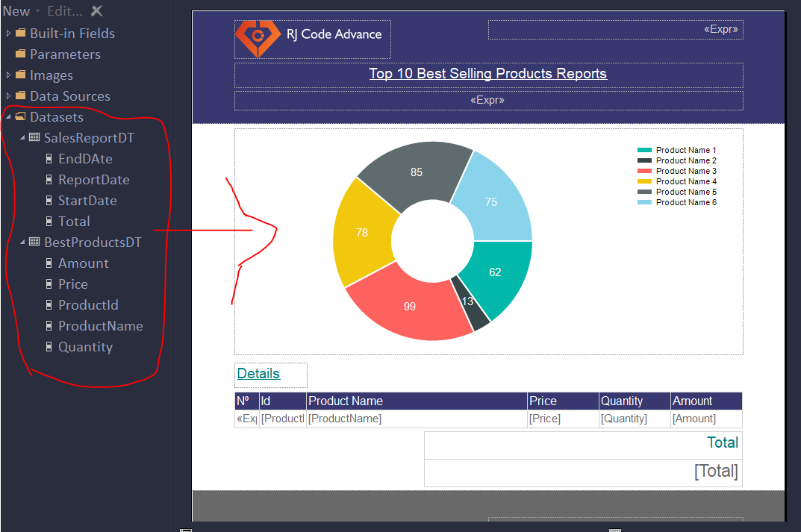801x532 pixels.
Task: Click the table icon beside SalesReportDT
Action: click(33, 137)
